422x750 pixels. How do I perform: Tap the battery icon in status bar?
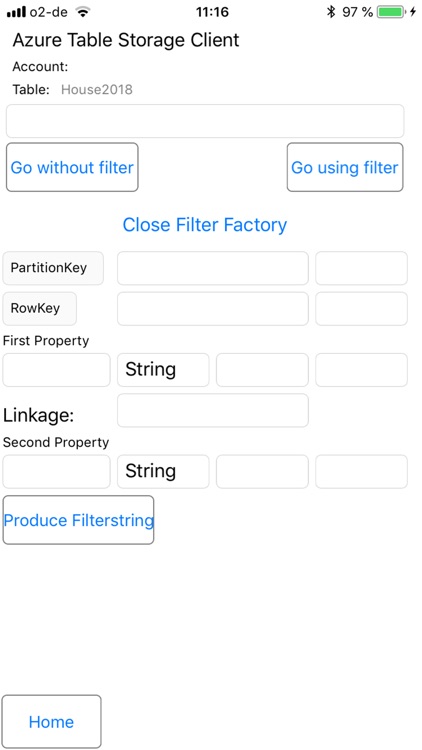[x=392, y=12]
